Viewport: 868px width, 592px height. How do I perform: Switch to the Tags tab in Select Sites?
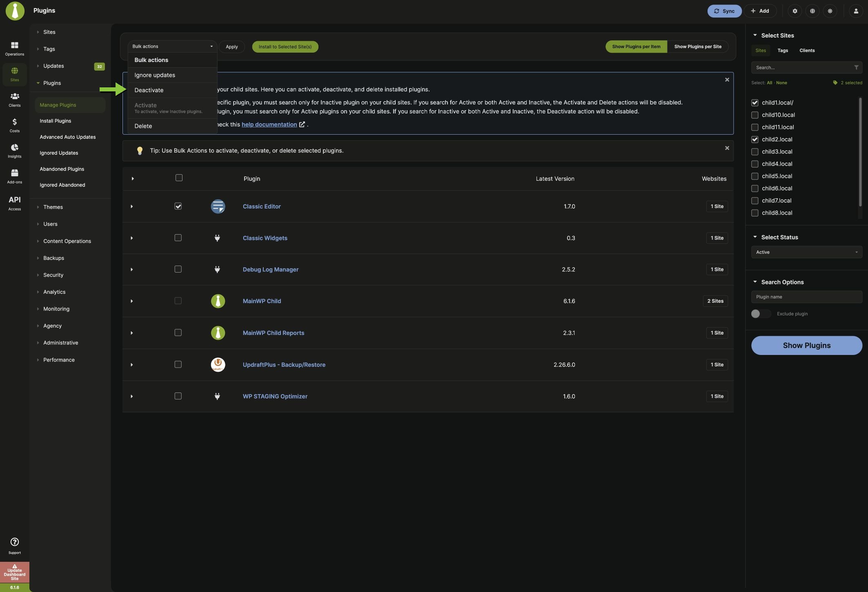783,51
